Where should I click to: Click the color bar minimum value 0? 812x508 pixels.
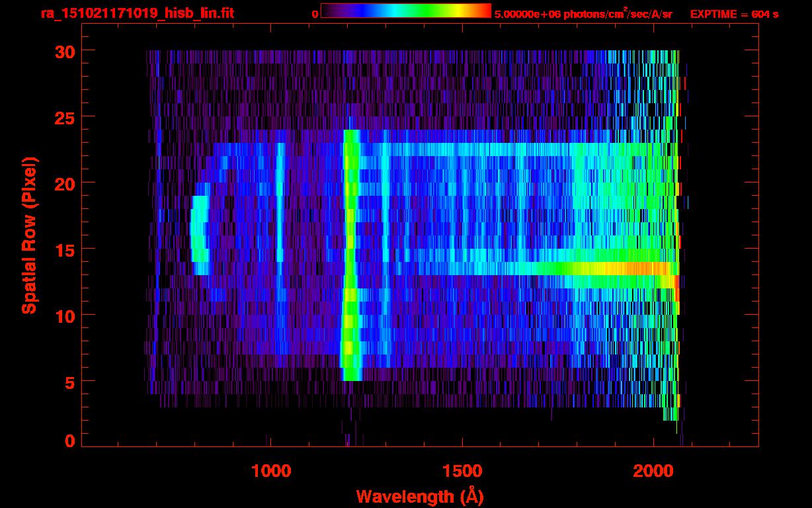pos(315,14)
